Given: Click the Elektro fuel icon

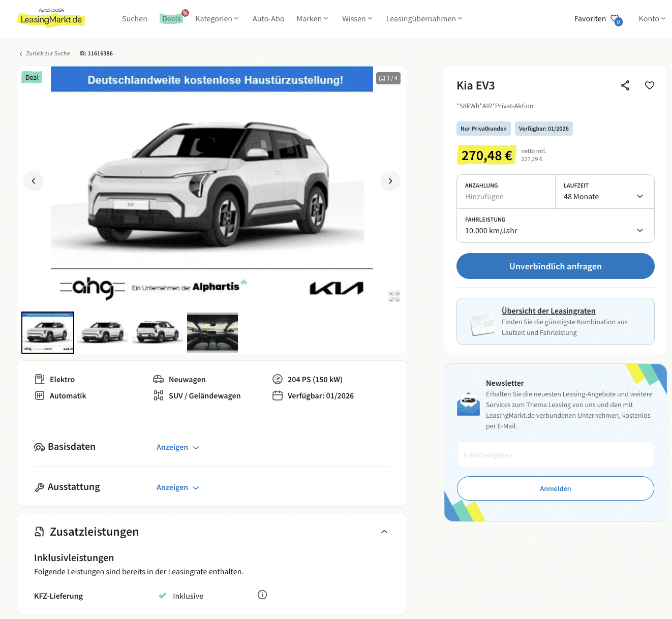Looking at the screenshot, I should pos(40,379).
